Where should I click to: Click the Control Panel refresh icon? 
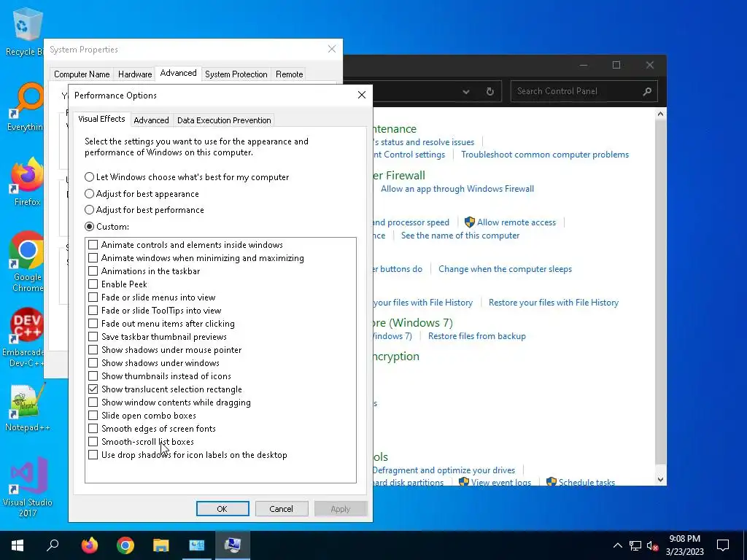[489, 91]
